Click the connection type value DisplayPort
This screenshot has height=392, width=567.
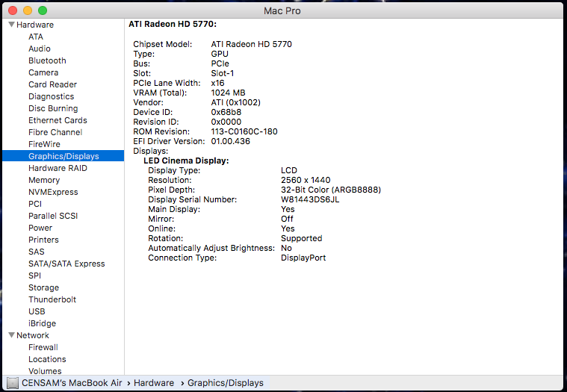[x=303, y=258]
